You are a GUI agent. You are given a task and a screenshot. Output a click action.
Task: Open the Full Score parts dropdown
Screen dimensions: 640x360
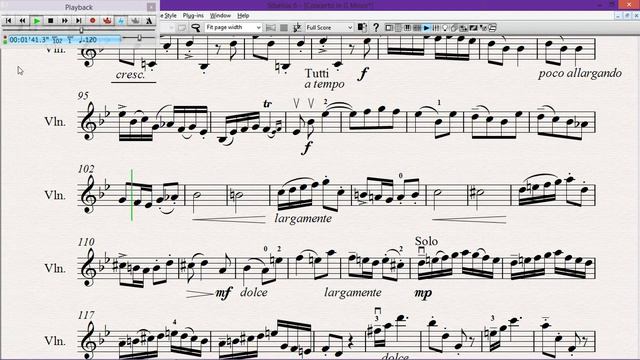(329, 27)
